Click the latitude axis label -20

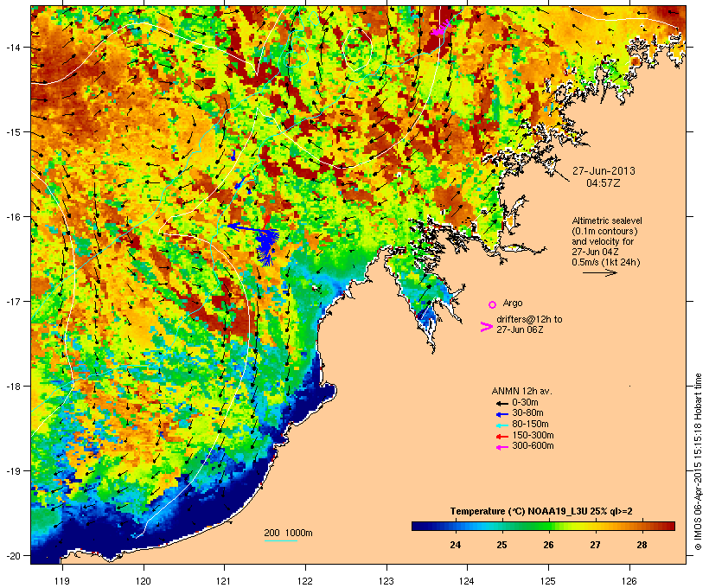pyautogui.click(x=13, y=555)
